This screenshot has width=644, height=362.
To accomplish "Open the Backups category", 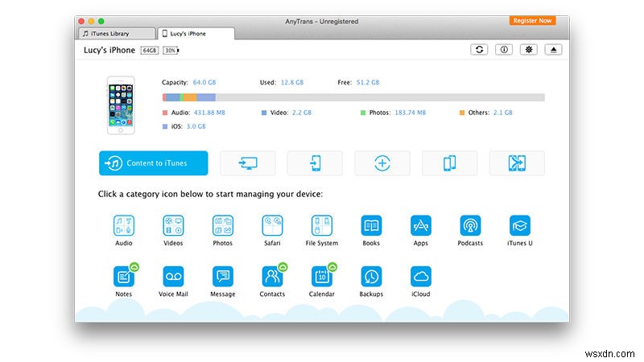I will coord(371,276).
